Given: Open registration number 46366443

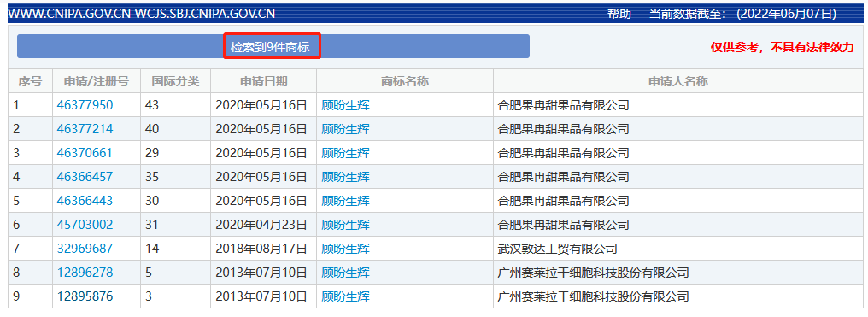Looking at the screenshot, I should point(85,201).
